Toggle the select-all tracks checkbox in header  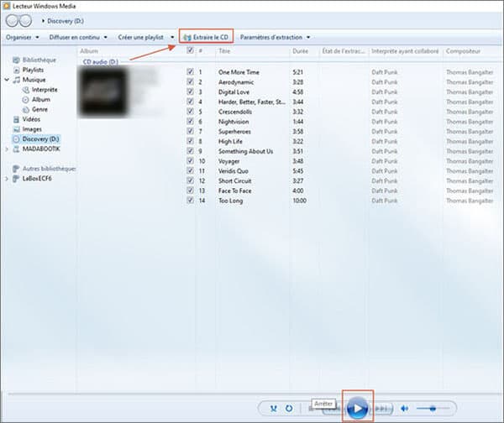coord(191,50)
